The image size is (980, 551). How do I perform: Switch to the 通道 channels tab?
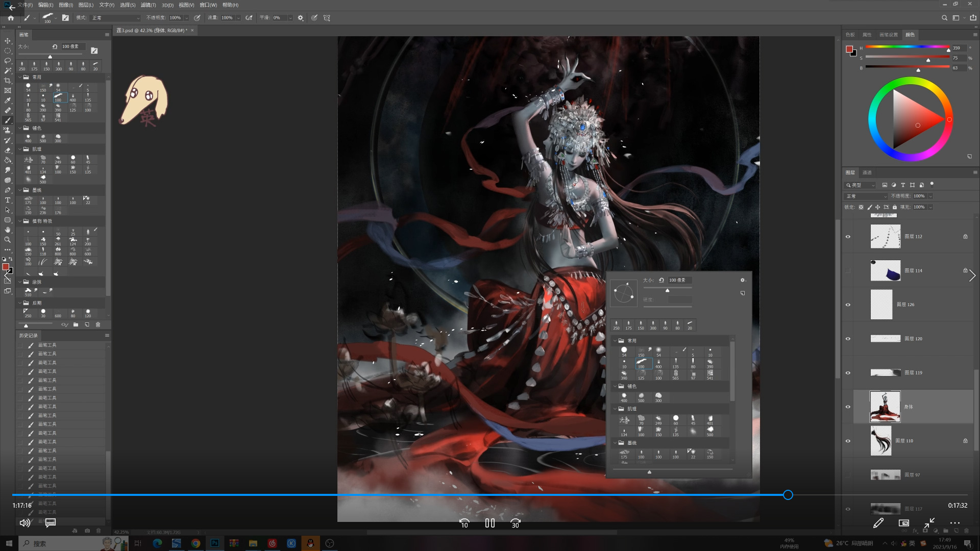point(867,172)
